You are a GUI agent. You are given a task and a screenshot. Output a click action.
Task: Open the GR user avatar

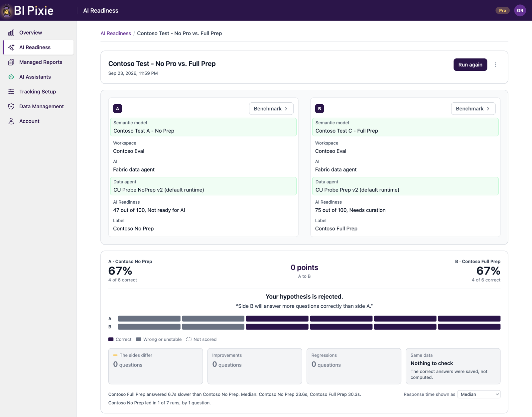tap(520, 10)
